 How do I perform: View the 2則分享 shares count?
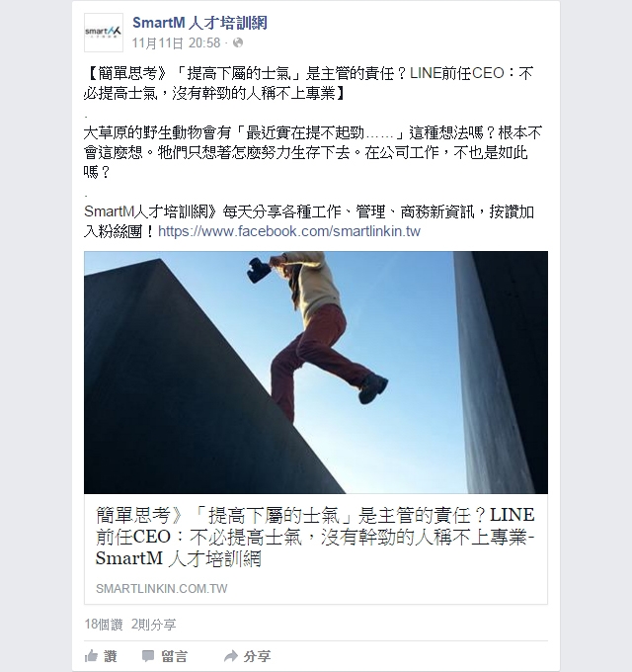tap(154, 625)
